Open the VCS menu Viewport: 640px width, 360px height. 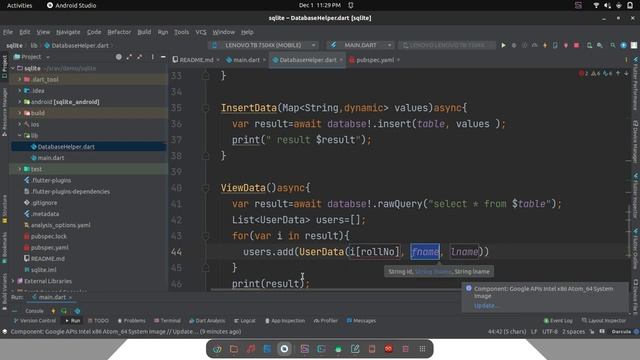(x=201, y=32)
